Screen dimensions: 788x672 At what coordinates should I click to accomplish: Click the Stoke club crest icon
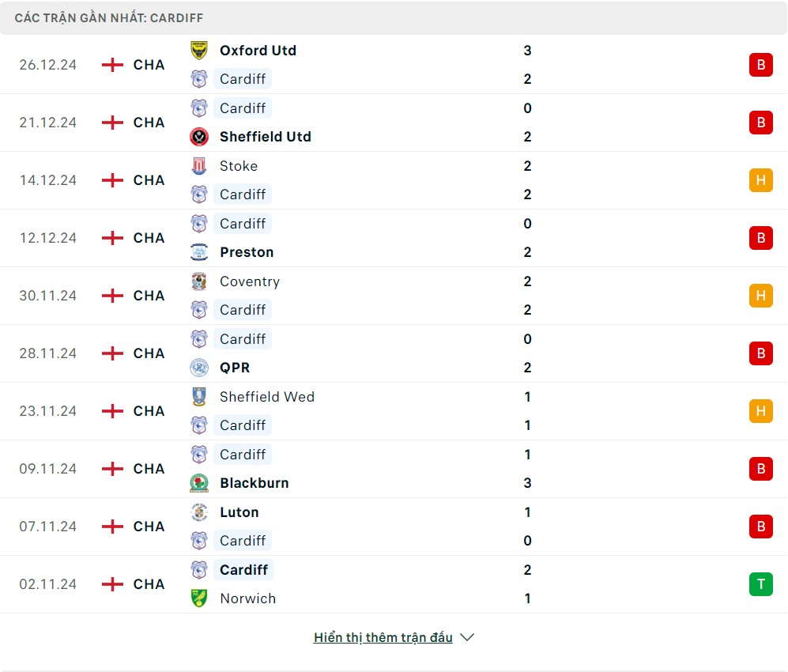[199, 166]
